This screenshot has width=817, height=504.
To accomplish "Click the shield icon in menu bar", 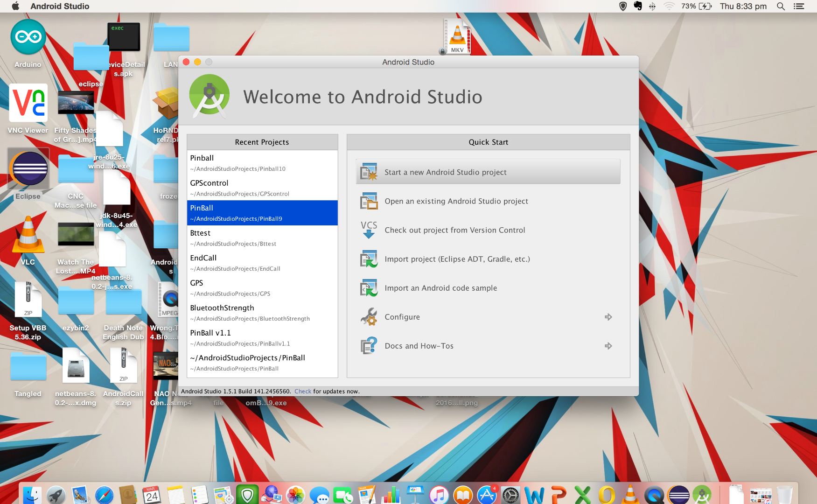I will pyautogui.click(x=622, y=6).
